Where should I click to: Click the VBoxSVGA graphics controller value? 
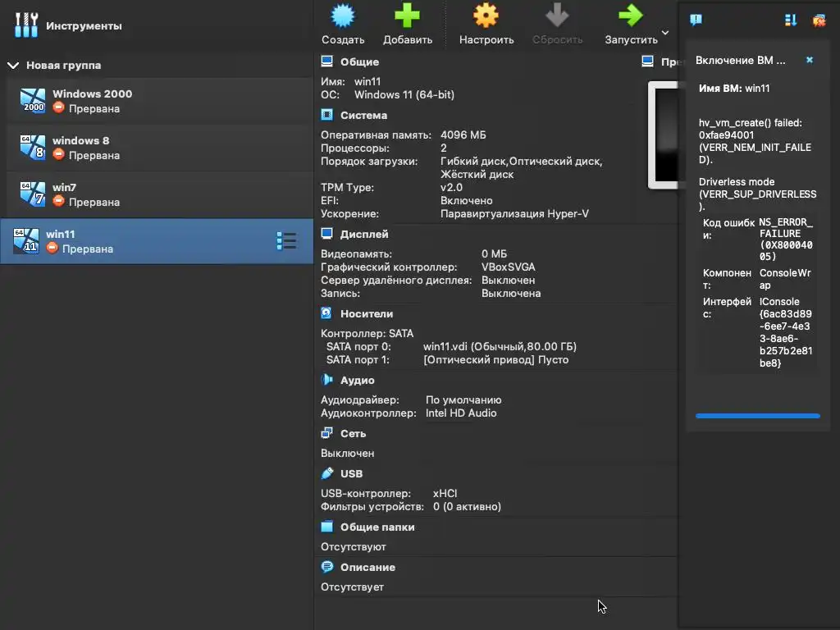pos(509,267)
